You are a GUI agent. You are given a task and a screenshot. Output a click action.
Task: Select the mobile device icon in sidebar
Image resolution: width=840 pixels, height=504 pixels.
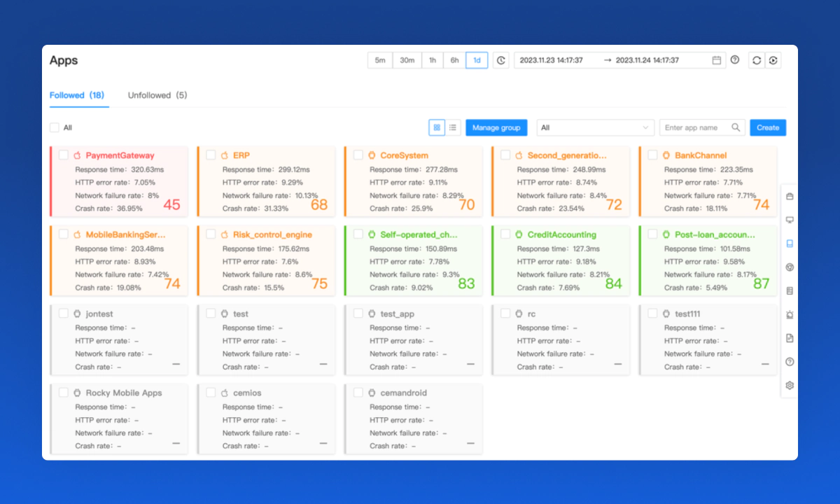790,244
